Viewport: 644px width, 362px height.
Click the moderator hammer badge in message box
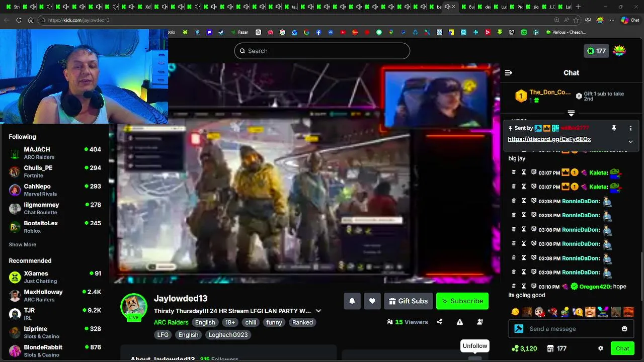519,329
